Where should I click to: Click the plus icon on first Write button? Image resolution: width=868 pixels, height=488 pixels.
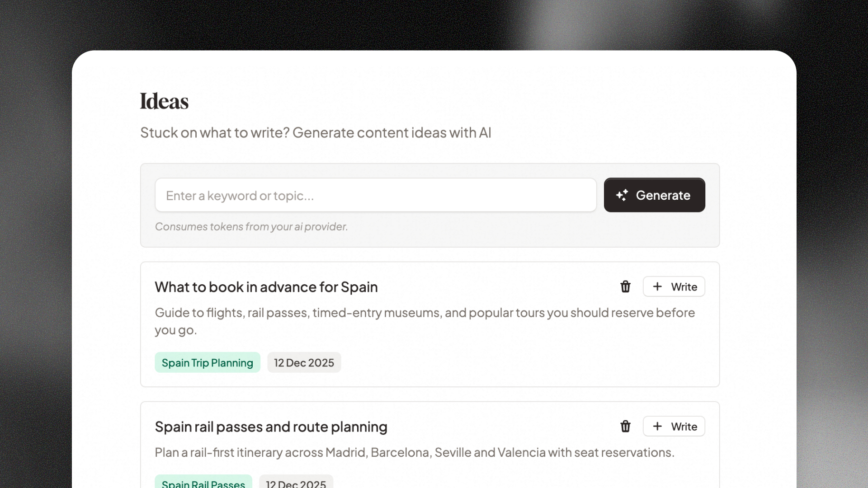tap(657, 286)
